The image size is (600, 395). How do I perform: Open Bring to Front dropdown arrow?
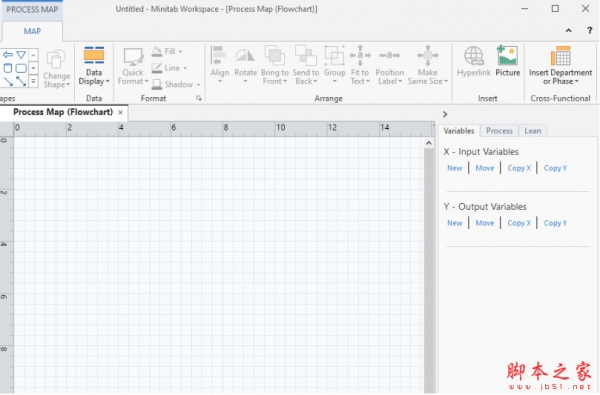coord(285,81)
